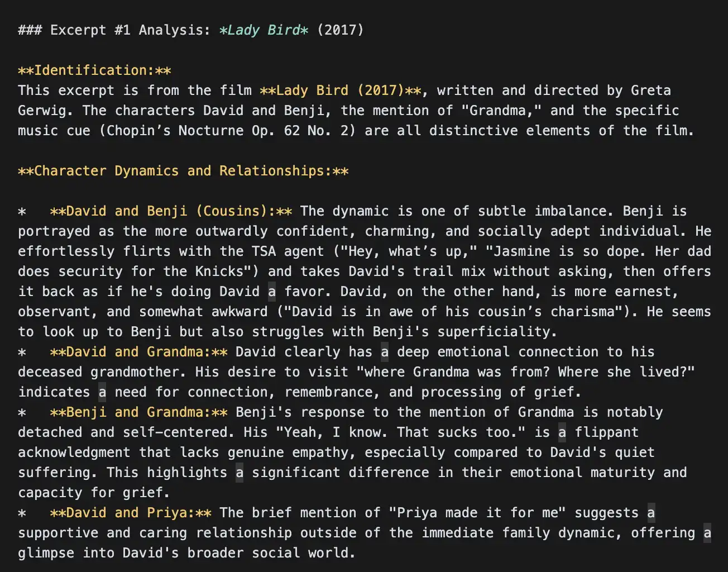Click the bullet asterisk before David and Priya

[22, 513]
